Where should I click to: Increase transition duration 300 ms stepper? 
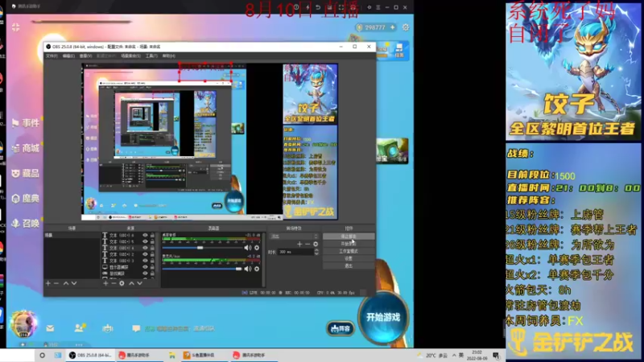click(316, 250)
